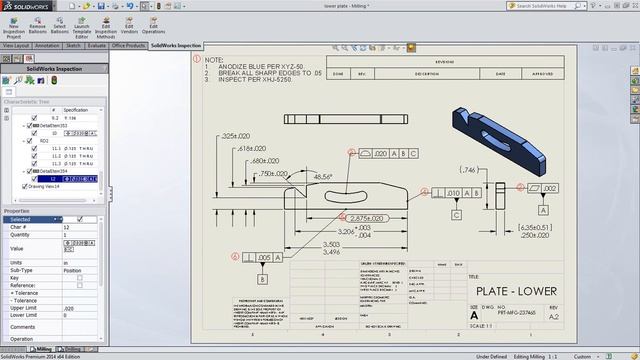Image resolution: width=640 pixels, height=360 pixels.
Task: Collapse the DetailItem353 tree node
Action: 24,126
